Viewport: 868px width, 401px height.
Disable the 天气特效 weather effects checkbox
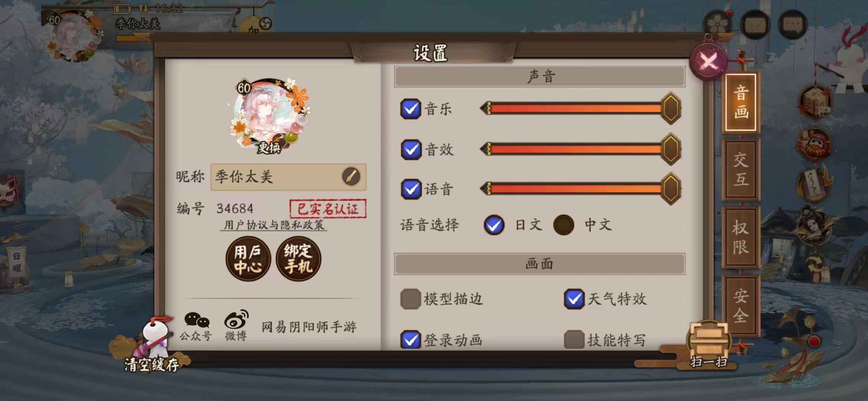point(574,299)
